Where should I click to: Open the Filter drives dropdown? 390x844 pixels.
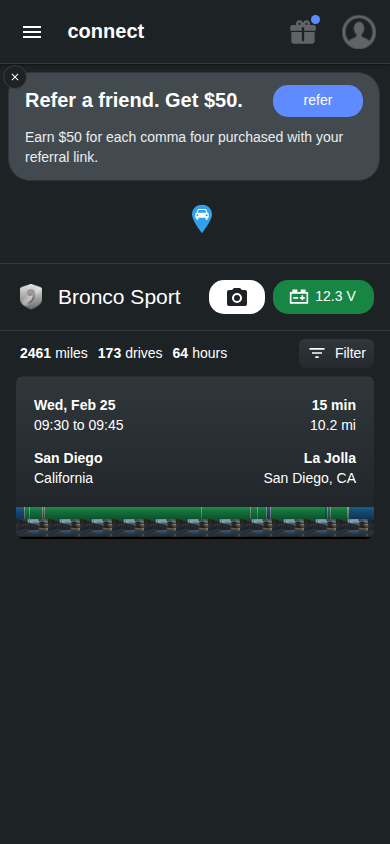coord(336,353)
